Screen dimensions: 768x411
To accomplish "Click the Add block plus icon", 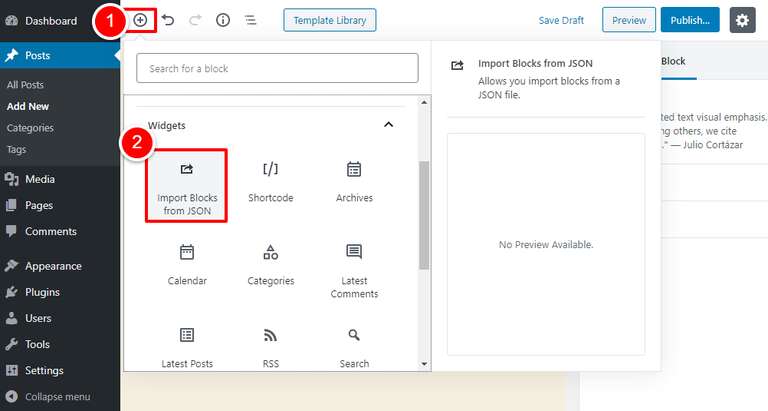I will pyautogui.click(x=140, y=20).
